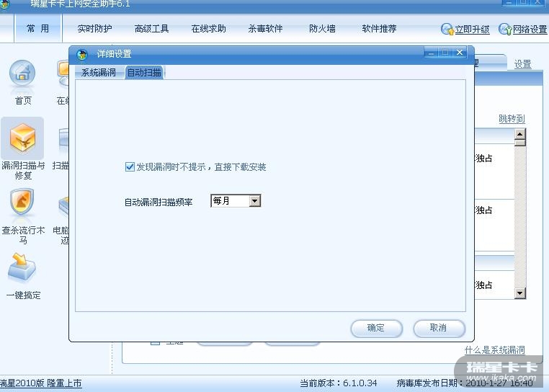Image resolution: width=549 pixels, height=392 pixels.
Task: Click the 网络设置 globe icon
Action: tap(505, 29)
